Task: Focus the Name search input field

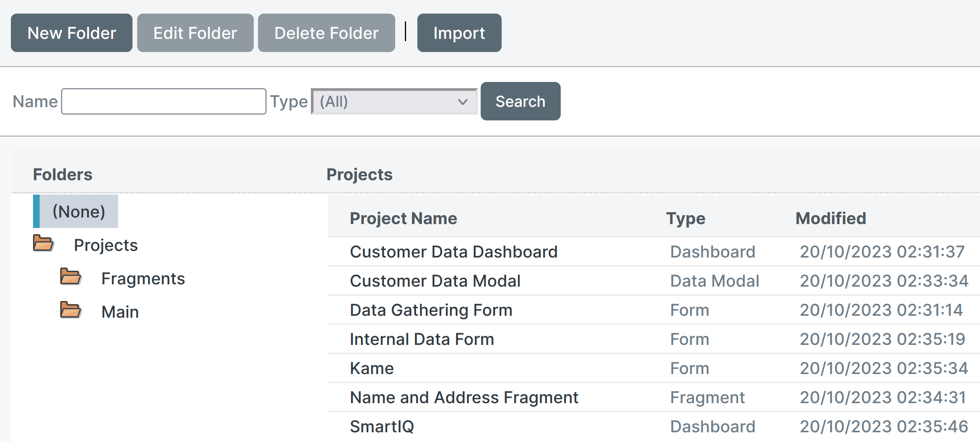Action: [164, 102]
